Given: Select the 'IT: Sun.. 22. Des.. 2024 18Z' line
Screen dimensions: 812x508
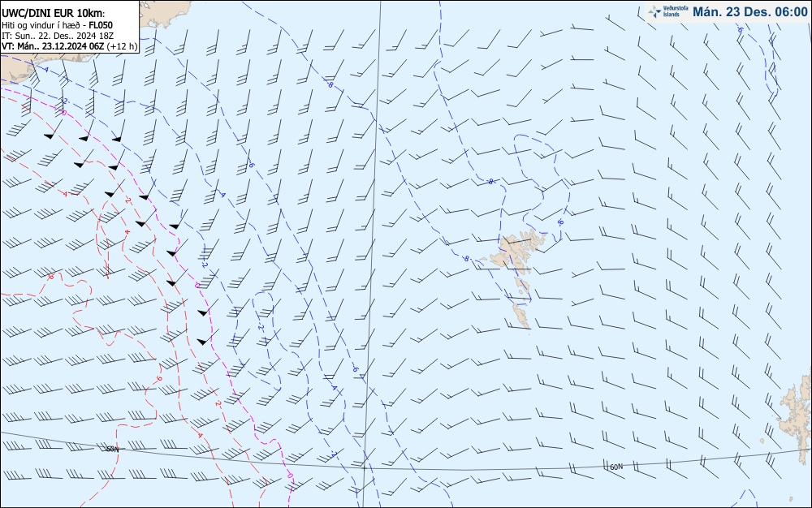Looking at the screenshot, I should coord(58,36).
